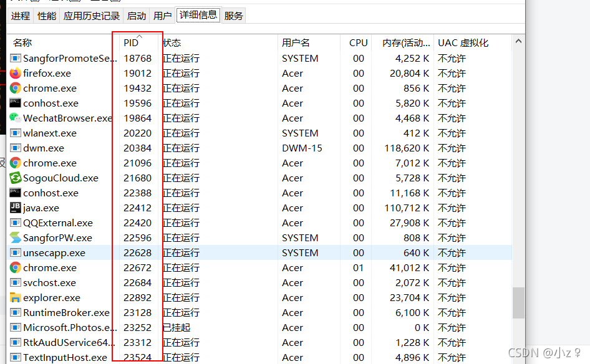Switch to the 进程 tab
590x364 pixels.
[20, 16]
